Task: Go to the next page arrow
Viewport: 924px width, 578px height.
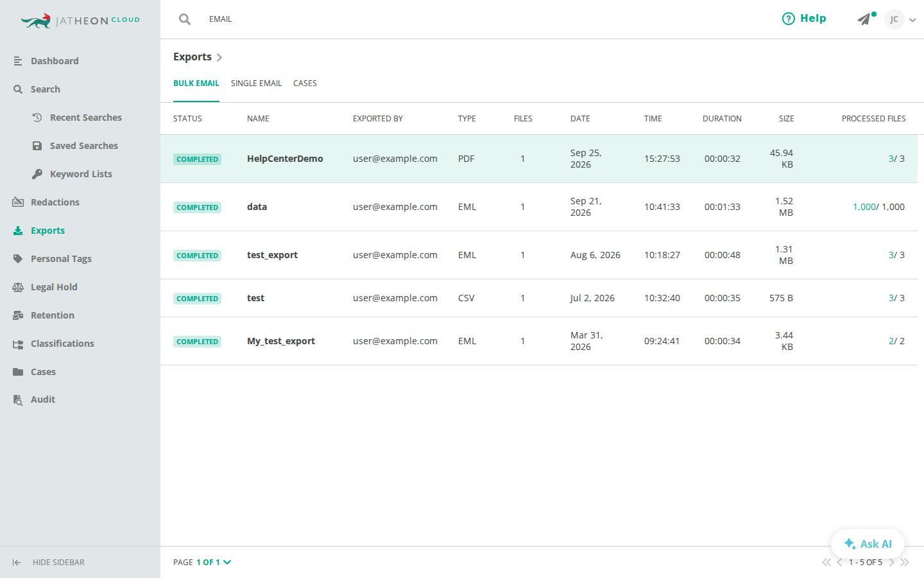Action: click(892, 562)
